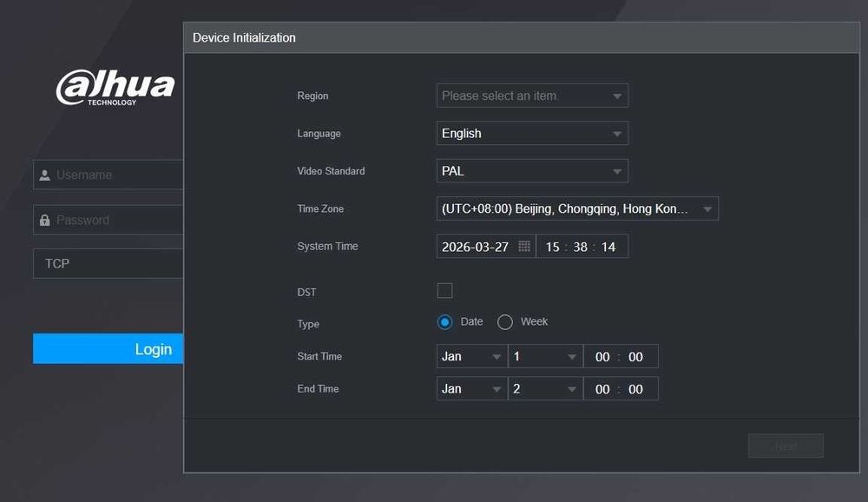Click the Next button
The width and height of the screenshot is (868, 502).
pyautogui.click(x=786, y=446)
